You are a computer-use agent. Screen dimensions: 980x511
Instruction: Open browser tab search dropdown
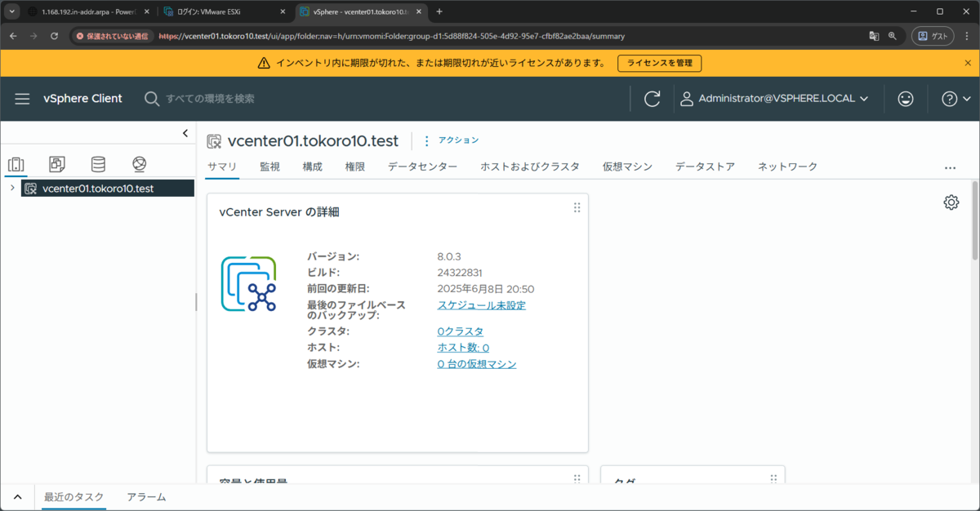point(11,11)
